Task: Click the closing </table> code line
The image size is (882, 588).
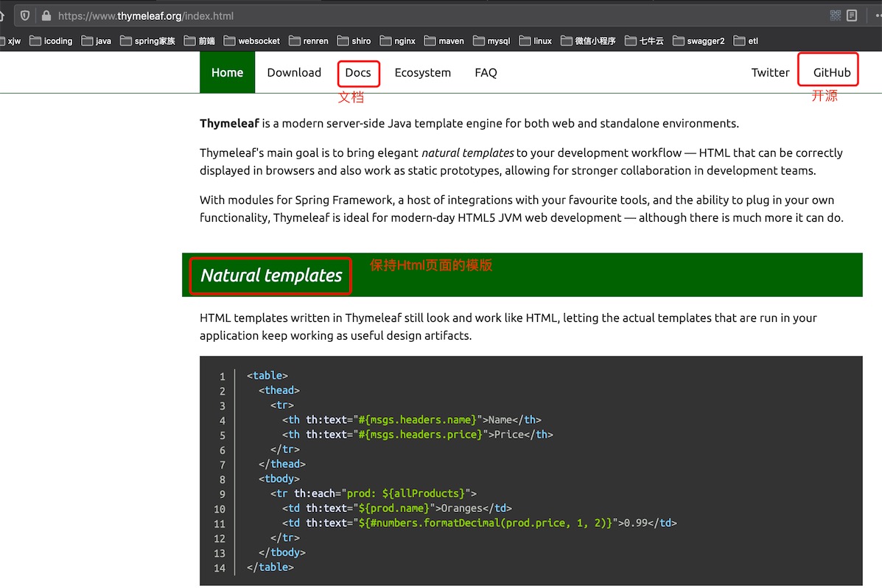Action: [270, 567]
